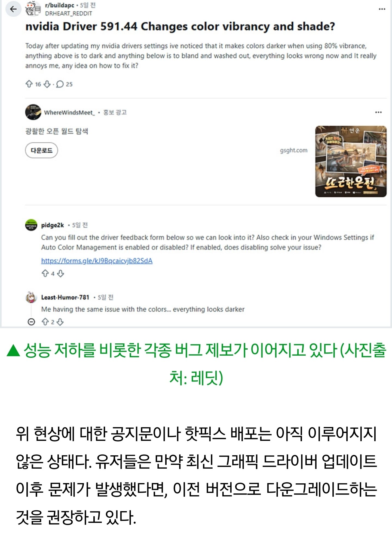Upvote the nvidia Driver 591.44 post
The width and height of the screenshot is (392, 546).
[x=29, y=84]
